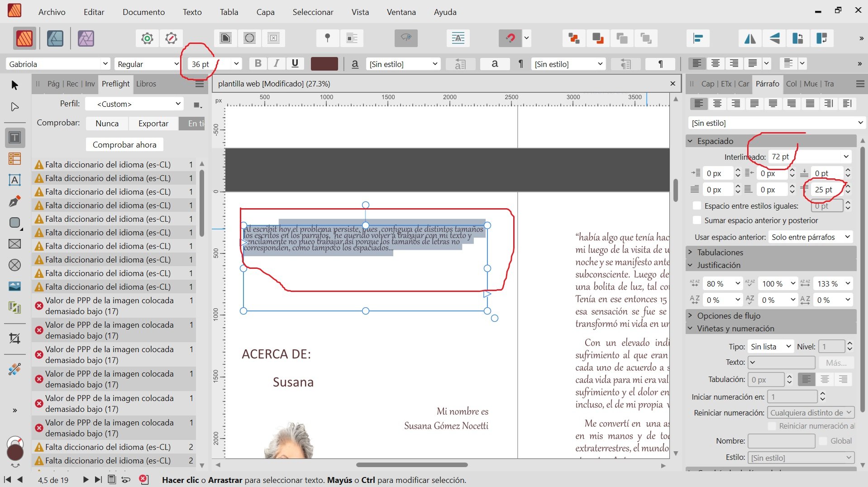Image resolution: width=868 pixels, height=487 pixels.
Task: Apply Underline to selected text
Action: point(295,64)
